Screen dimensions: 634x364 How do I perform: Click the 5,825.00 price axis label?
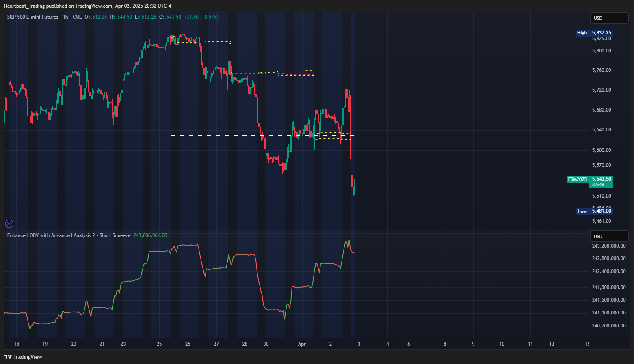pyautogui.click(x=602, y=39)
